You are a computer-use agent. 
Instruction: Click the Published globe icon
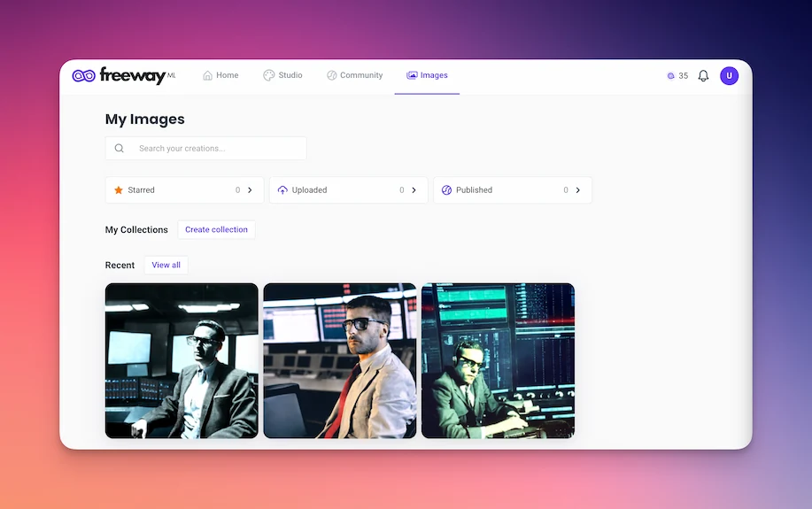446,190
